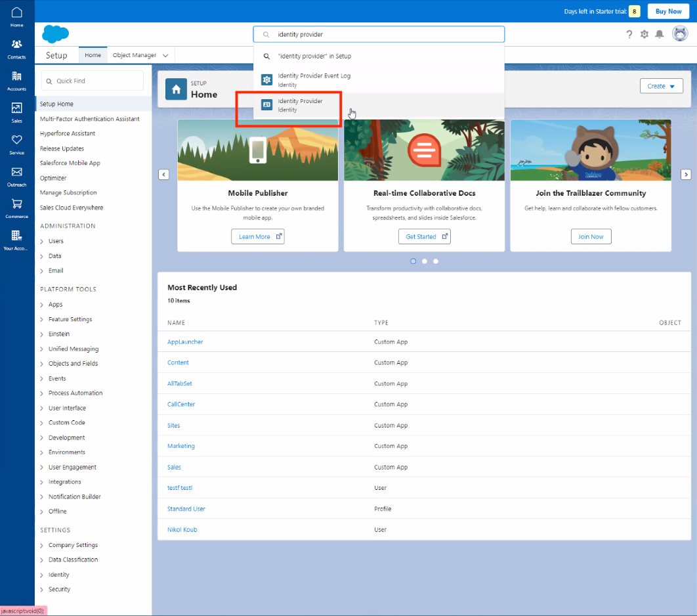Click the NAME column header
Screen dimensions: 697x616
click(x=176, y=322)
